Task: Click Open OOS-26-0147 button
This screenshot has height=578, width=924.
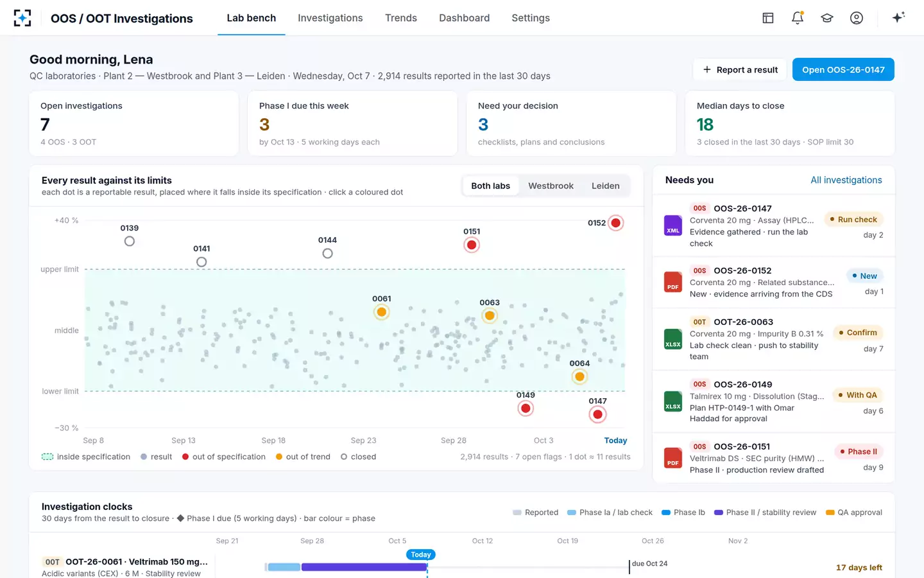Action: tap(843, 69)
